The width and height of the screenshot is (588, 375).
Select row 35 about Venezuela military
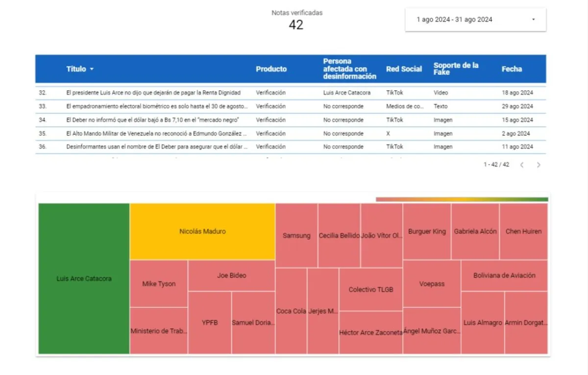[157, 133]
